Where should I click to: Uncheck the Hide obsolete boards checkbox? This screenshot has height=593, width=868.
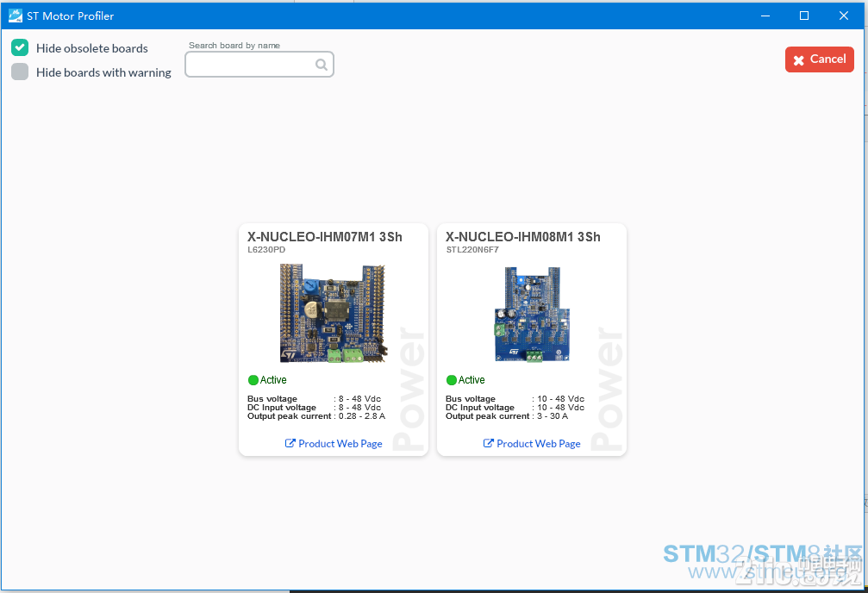(20, 47)
